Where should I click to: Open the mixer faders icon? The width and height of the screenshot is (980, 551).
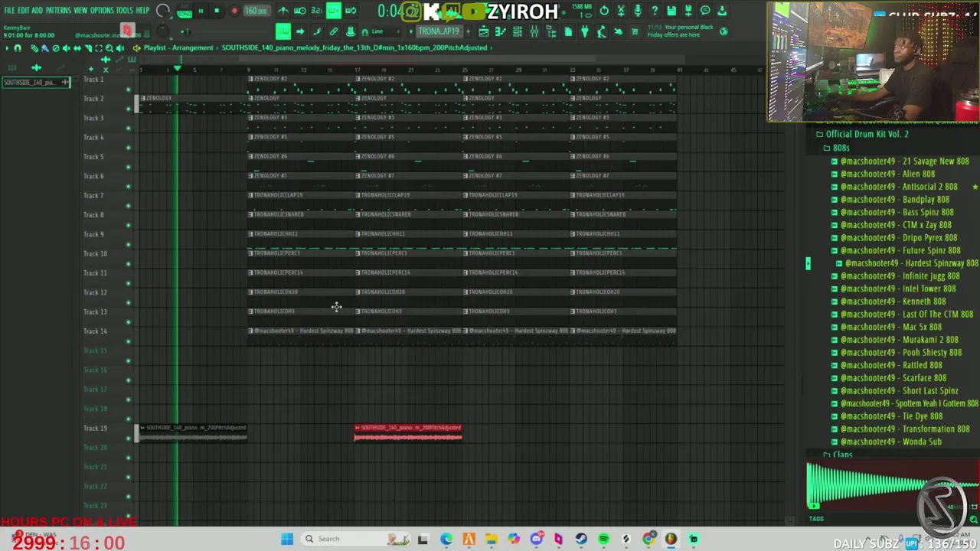coord(534,31)
